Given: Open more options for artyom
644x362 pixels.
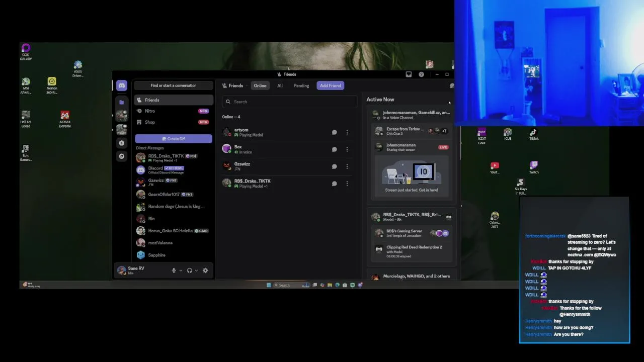Looking at the screenshot, I should (x=347, y=132).
